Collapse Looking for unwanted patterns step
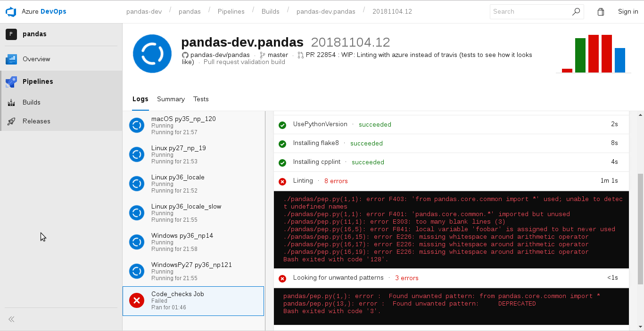The image size is (644, 331). (338, 278)
